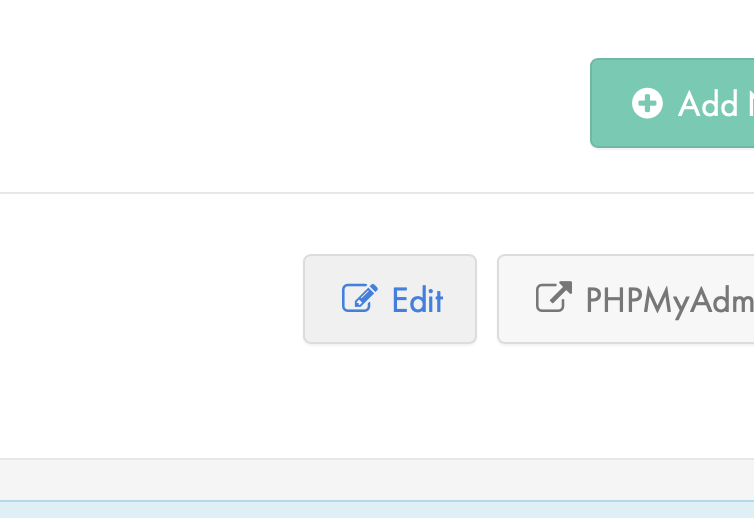The height and width of the screenshot is (518, 754).
Task: Click the light blue bar at bottom
Action: tap(377, 509)
